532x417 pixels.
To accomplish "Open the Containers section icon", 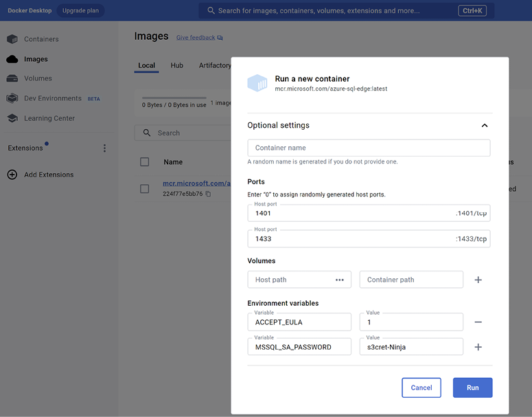I will (12, 39).
